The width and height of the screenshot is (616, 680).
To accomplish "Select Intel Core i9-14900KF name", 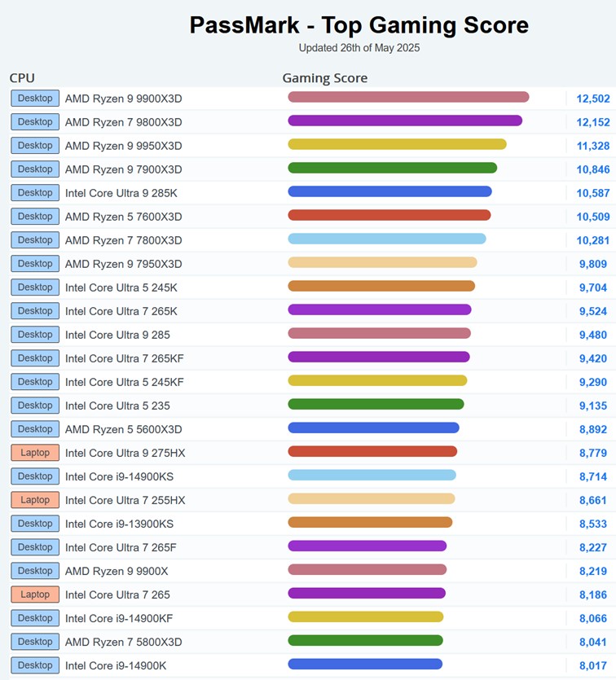I will 119,618.
